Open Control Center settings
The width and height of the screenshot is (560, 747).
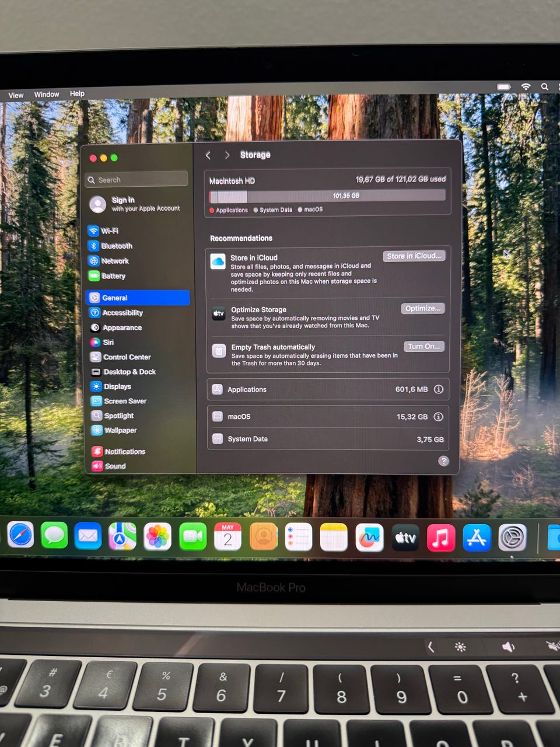121,357
